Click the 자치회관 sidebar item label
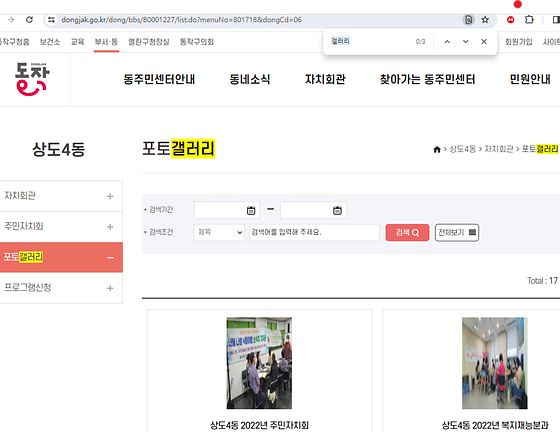Viewport: 560px width, 432px height. point(20,196)
